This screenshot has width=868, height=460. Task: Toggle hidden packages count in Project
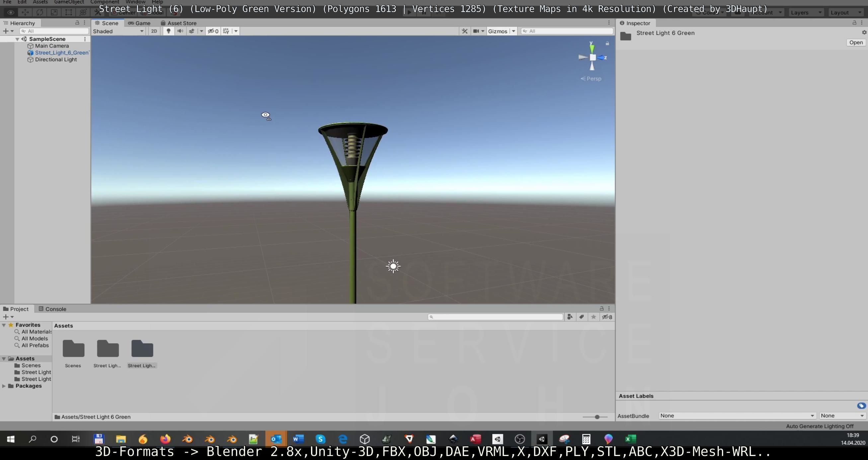click(x=607, y=317)
